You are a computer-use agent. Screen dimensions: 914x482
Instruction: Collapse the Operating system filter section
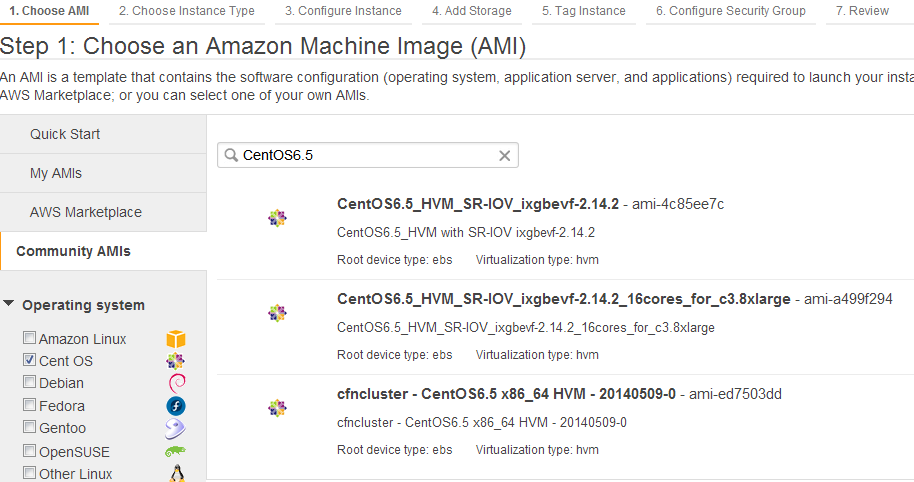click(9, 304)
